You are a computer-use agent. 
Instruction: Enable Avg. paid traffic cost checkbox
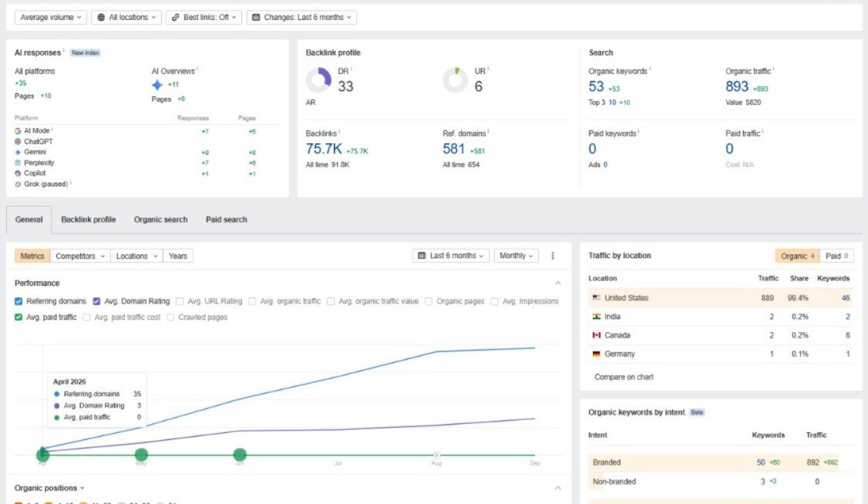coord(86,318)
